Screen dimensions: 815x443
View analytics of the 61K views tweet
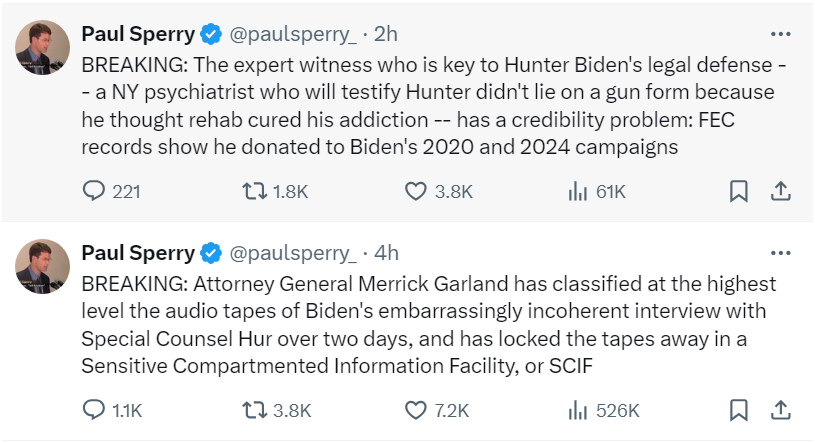tap(579, 190)
